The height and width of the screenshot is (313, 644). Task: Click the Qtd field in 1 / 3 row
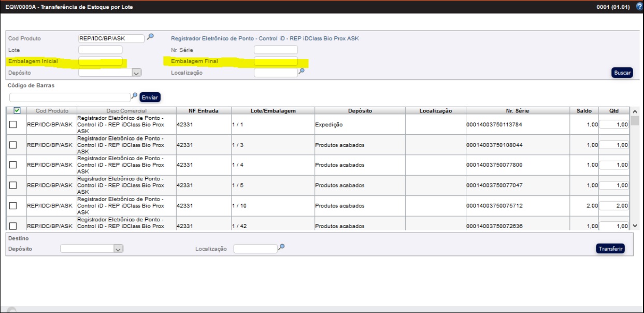(614, 145)
